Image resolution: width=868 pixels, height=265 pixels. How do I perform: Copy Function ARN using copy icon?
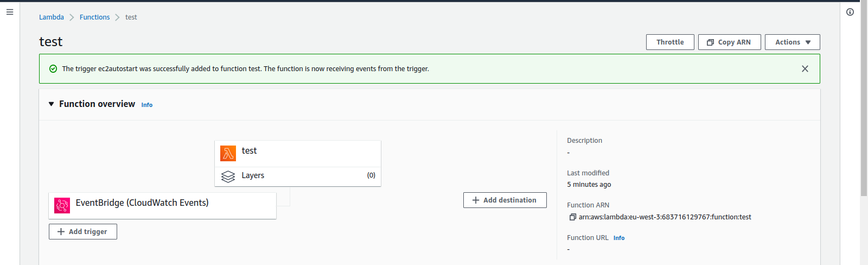pyautogui.click(x=572, y=217)
